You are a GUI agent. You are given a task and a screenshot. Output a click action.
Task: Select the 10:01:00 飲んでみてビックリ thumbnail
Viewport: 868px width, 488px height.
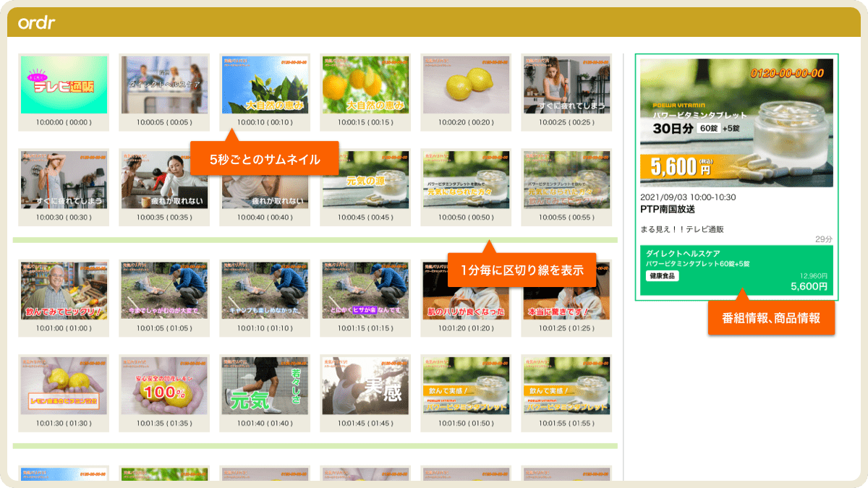[64, 291]
